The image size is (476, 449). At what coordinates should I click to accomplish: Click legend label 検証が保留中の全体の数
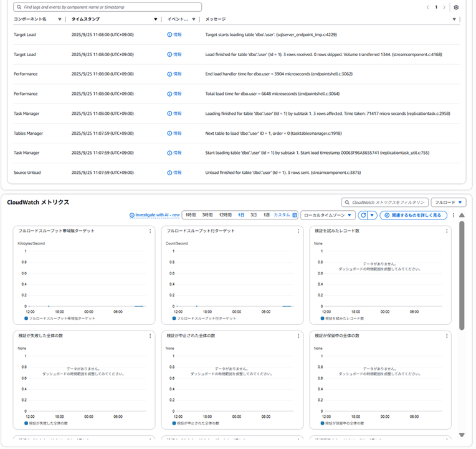[345, 423]
